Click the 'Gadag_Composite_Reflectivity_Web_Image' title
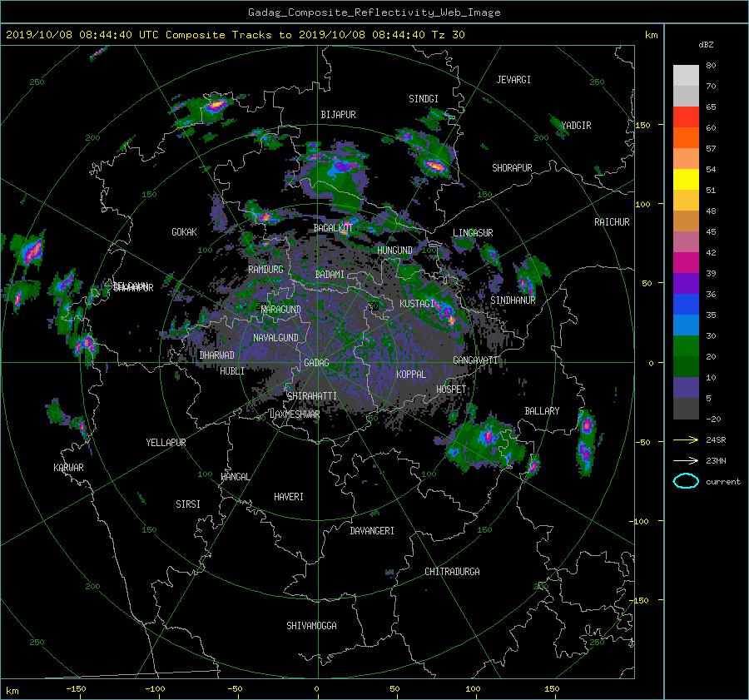 point(374,12)
